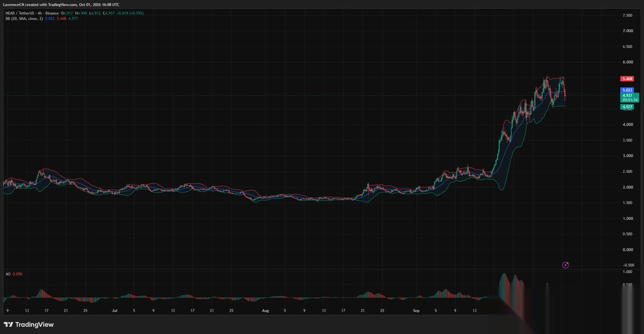Click the +0.019 (+0.39%) change value

pos(130,13)
